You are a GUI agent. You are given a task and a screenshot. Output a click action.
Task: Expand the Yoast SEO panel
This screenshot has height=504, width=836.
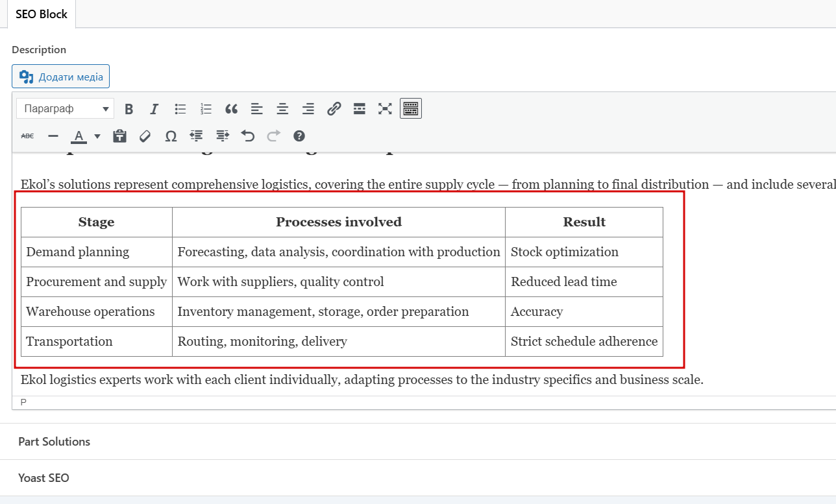pos(418,478)
